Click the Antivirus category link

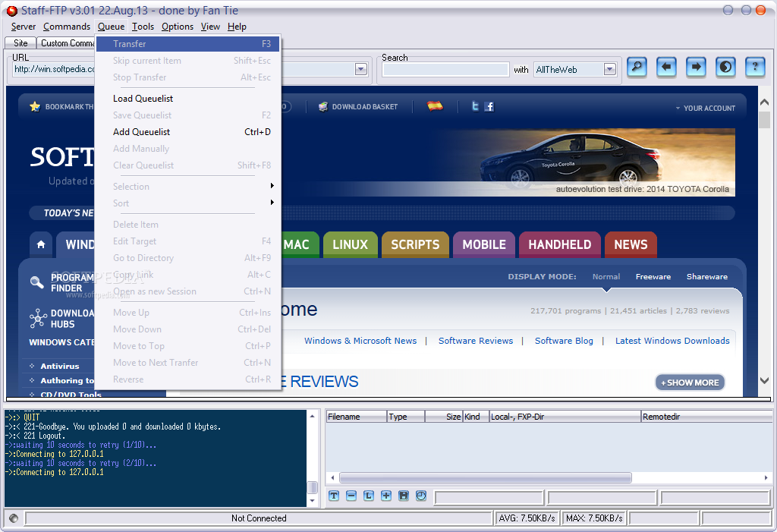pyautogui.click(x=60, y=366)
